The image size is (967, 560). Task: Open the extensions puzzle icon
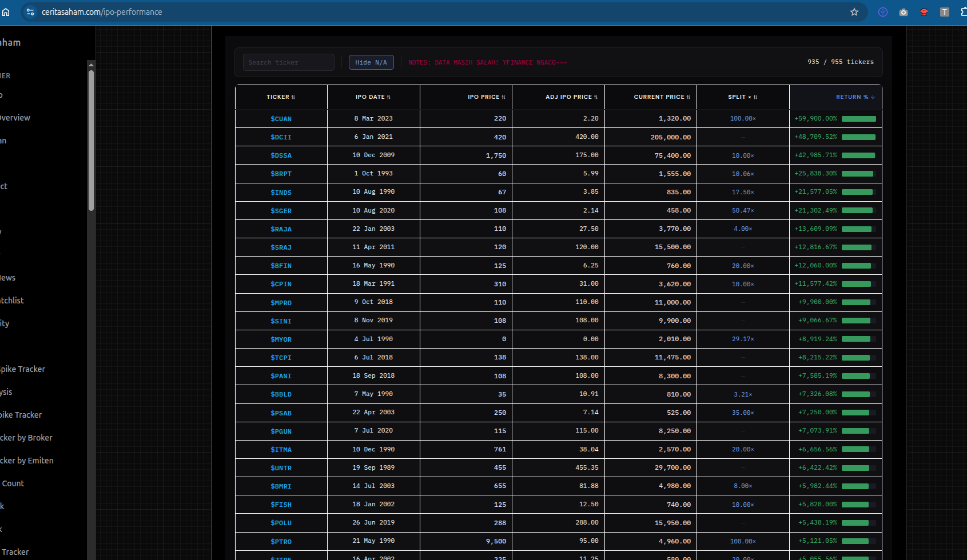point(964,12)
